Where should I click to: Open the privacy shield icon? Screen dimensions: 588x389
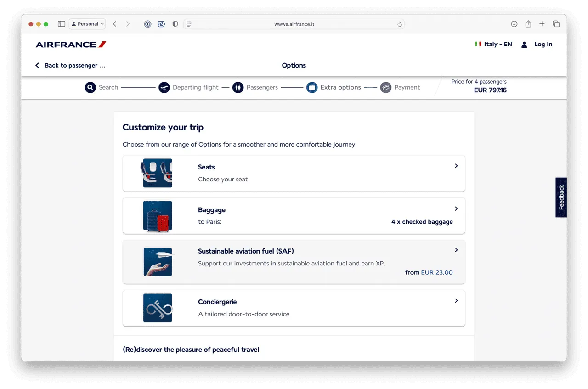175,24
